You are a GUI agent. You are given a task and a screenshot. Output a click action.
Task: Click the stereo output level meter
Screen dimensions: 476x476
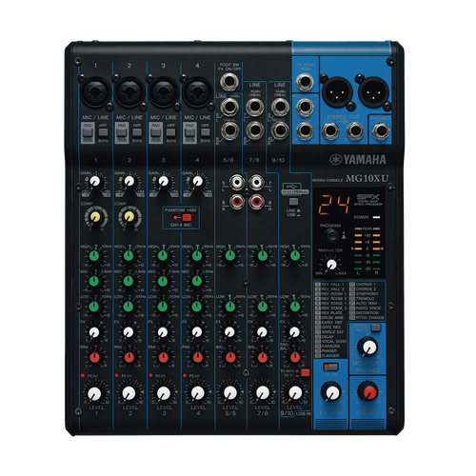point(367,249)
